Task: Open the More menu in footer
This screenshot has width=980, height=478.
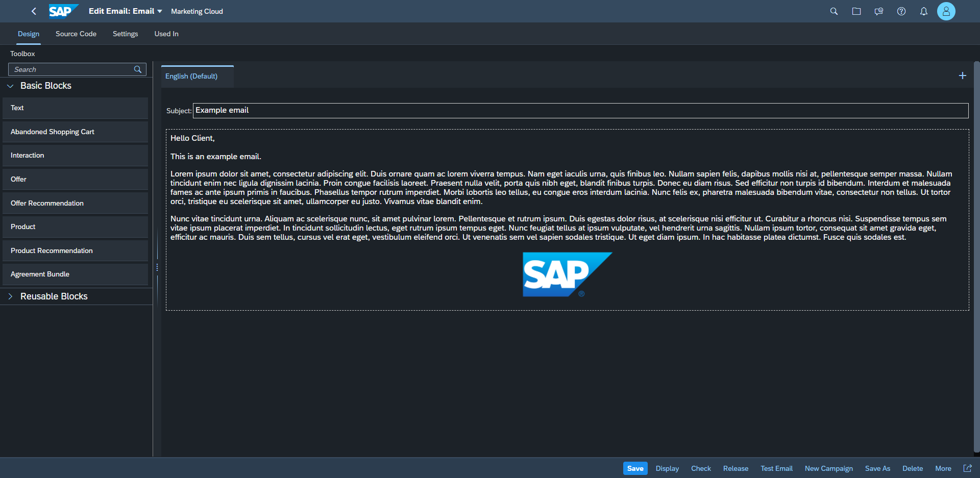Action: coord(943,468)
